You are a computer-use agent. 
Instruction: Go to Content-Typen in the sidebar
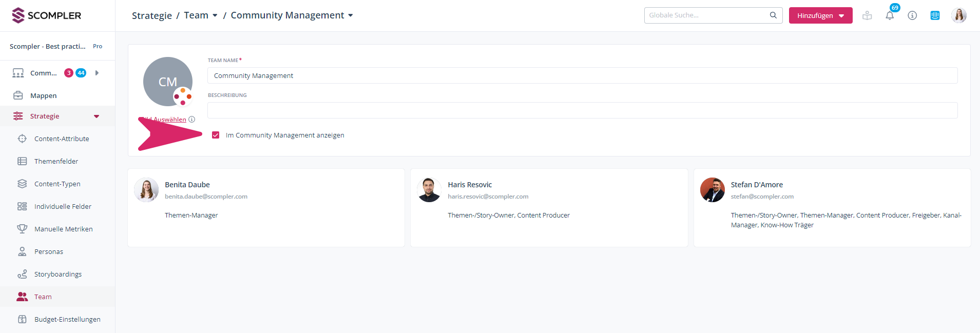[x=57, y=184]
